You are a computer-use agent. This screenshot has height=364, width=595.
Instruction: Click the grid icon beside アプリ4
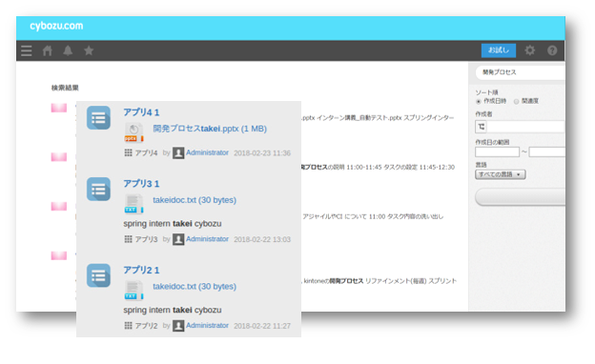pos(129,152)
